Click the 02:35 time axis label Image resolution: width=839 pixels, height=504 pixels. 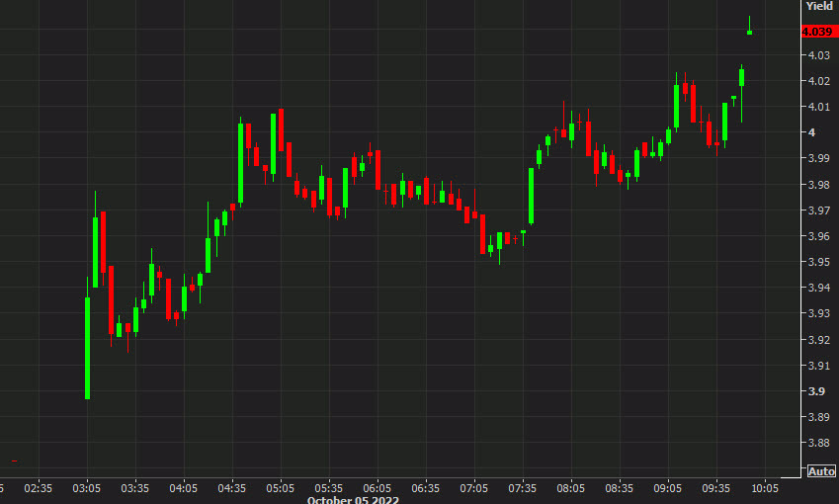(x=38, y=488)
